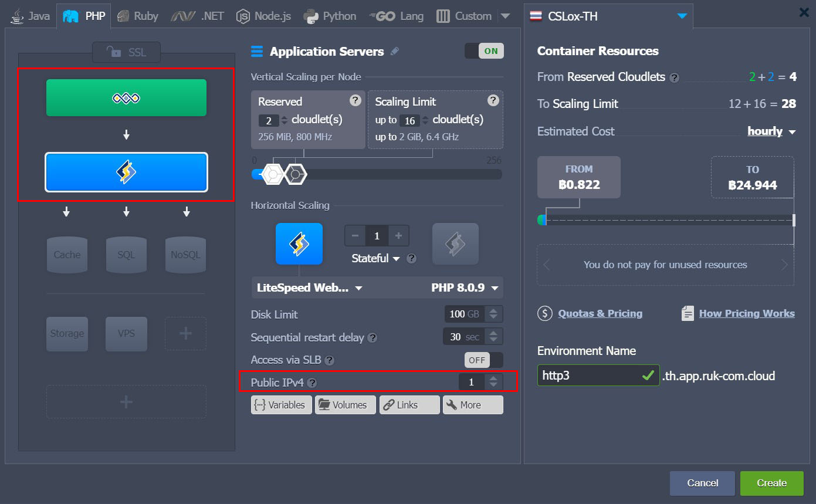Add a VPS node
Viewport: 816px width, 504px height.
(126, 333)
